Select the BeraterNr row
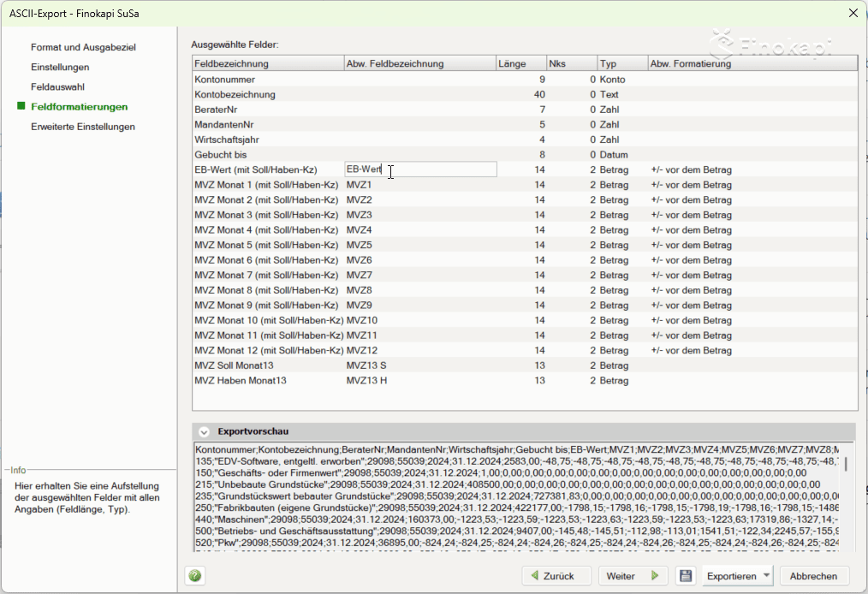This screenshot has width=868, height=594. (x=525, y=110)
